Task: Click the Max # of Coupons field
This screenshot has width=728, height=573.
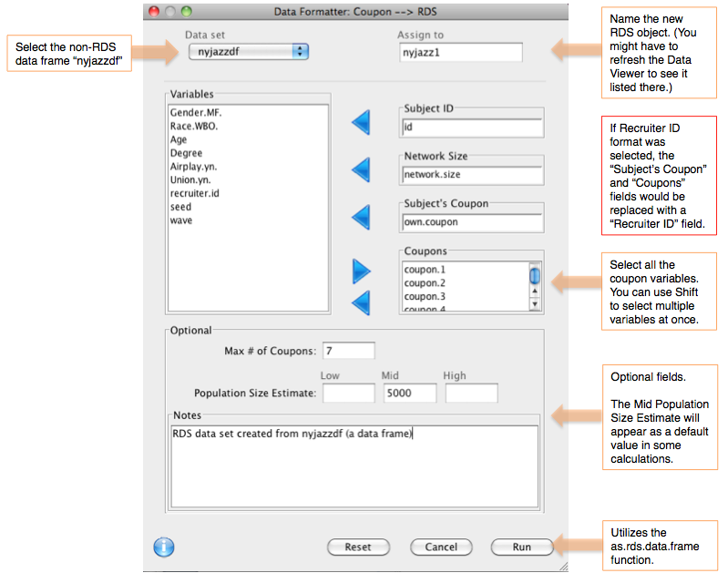Action: tap(349, 351)
